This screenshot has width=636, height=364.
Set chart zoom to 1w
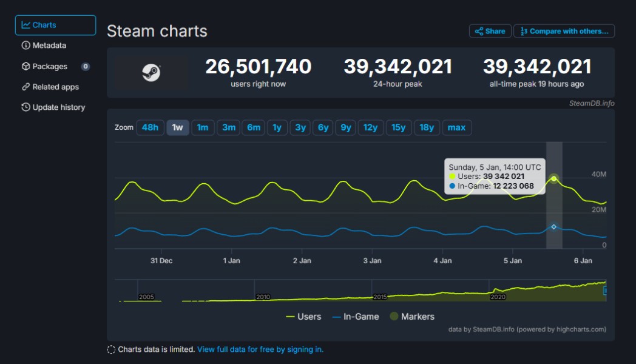pos(178,127)
